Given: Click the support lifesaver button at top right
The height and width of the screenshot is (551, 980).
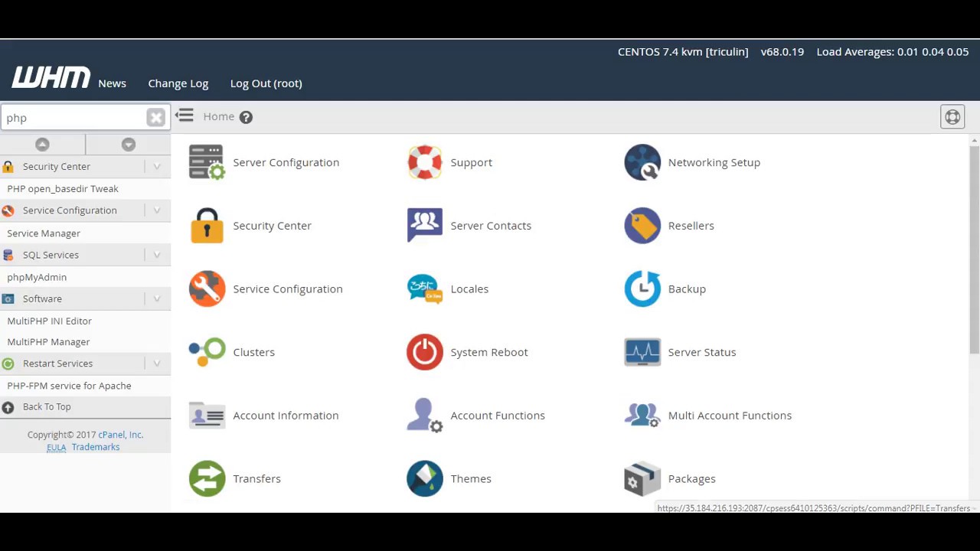Looking at the screenshot, I should pos(952,117).
